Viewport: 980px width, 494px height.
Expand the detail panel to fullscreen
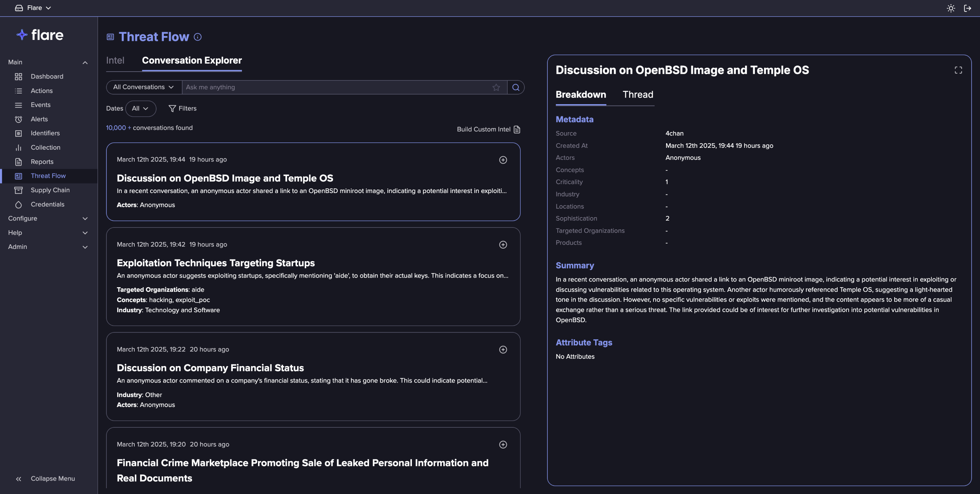[958, 70]
